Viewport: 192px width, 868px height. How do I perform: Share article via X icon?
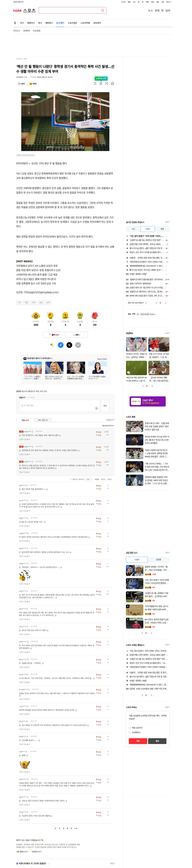tap(69, 345)
